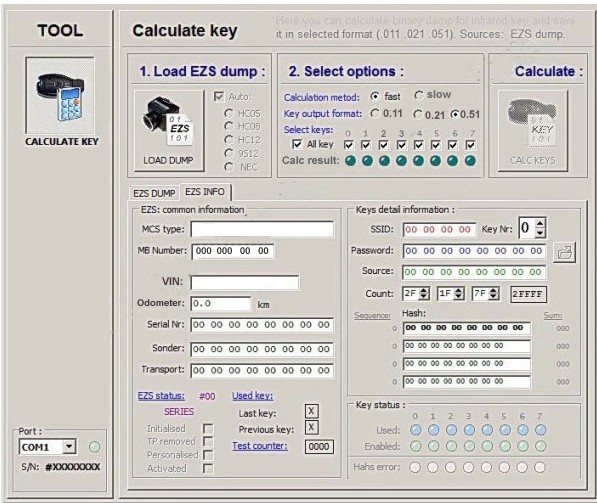Select the HC12 radio option
The width and height of the screenshot is (597, 503).
tap(228, 140)
